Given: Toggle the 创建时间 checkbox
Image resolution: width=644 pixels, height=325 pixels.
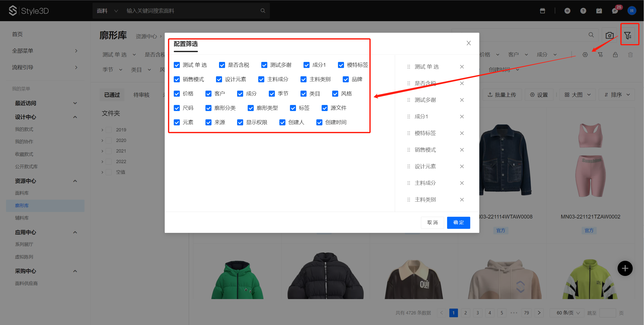Looking at the screenshot, I should click(x=319, y=122).
